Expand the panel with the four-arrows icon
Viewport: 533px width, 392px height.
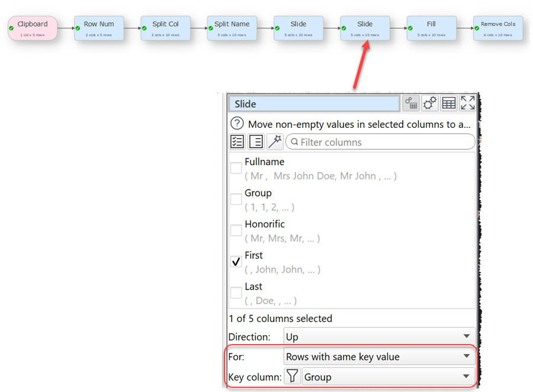pos(468,103)
